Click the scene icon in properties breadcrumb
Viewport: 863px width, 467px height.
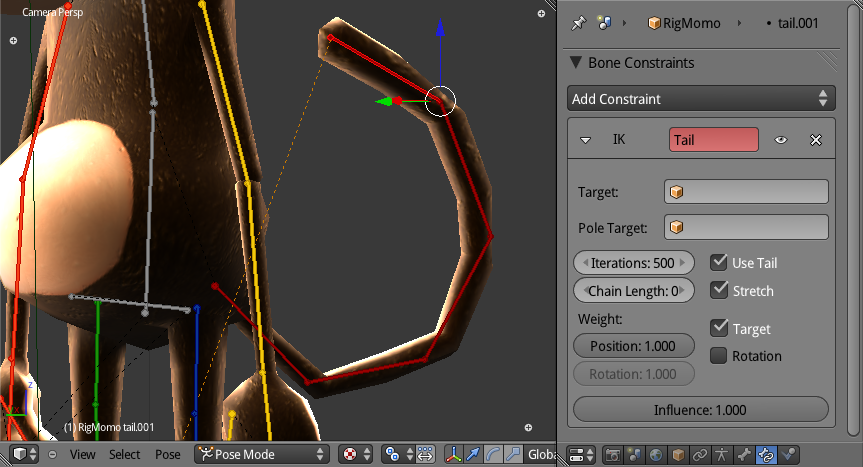click(604, 23)
